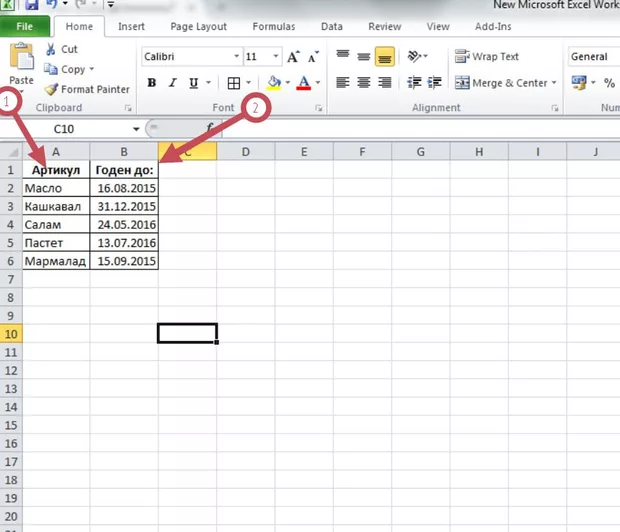
Task: Click the Undo arrow icon
Action: (x=52, y=4)
